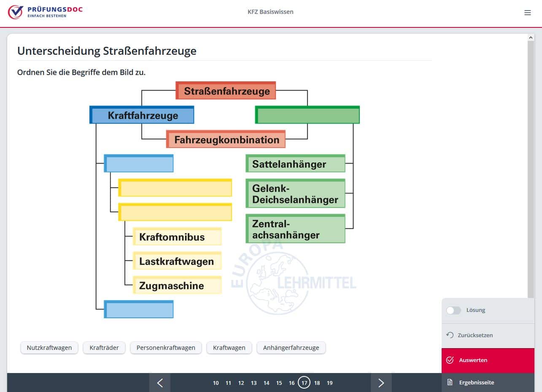Click the empty green box beside Kraftfahrzeuge

307,115
